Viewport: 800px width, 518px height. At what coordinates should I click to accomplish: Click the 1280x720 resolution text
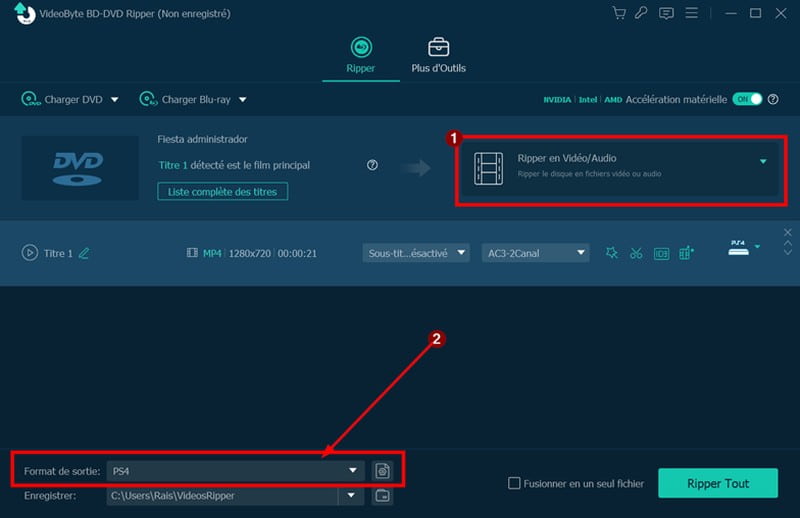tap(249, 253)
